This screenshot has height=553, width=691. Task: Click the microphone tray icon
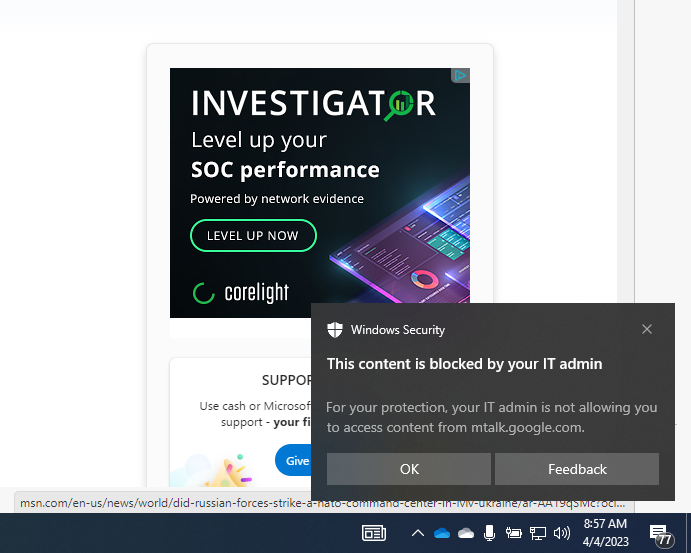[x=489, y=533]
